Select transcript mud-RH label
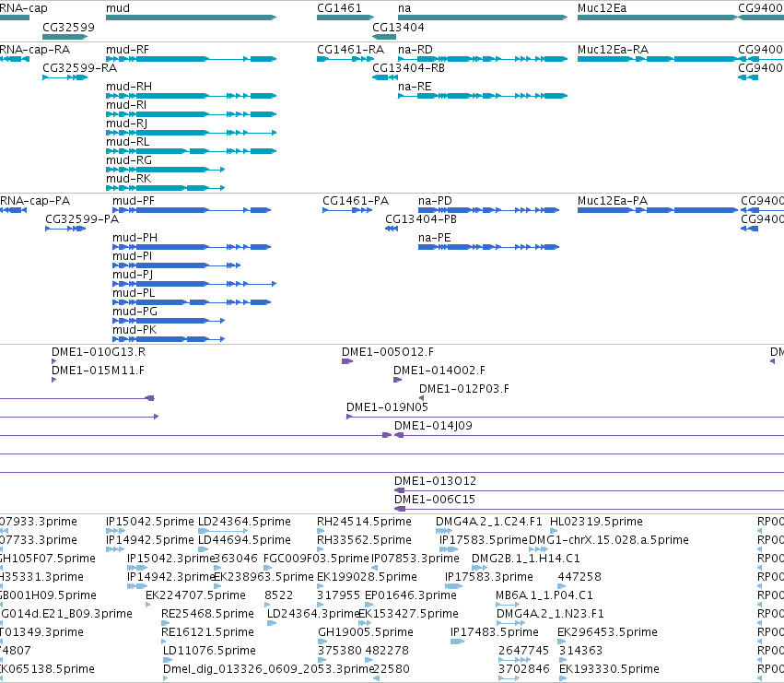This screenshot has width=784, height=683. pos(129,87)
